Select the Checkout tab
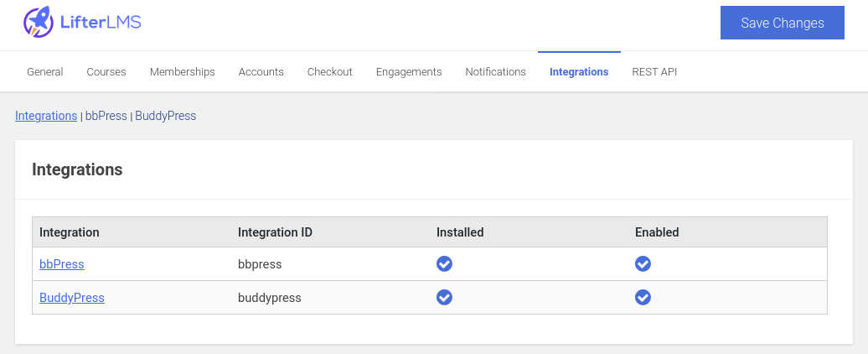This screenshot has height=354, width=868. click(329, 72)
